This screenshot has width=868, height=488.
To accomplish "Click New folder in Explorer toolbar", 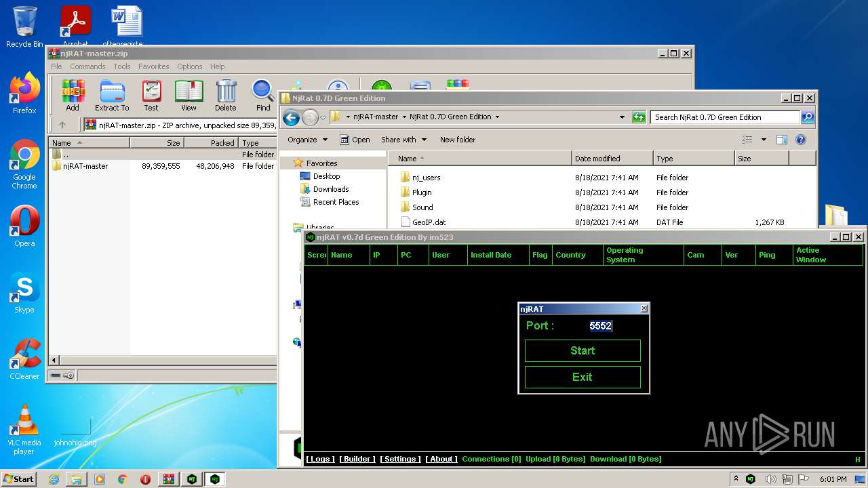I will (458, 140).
